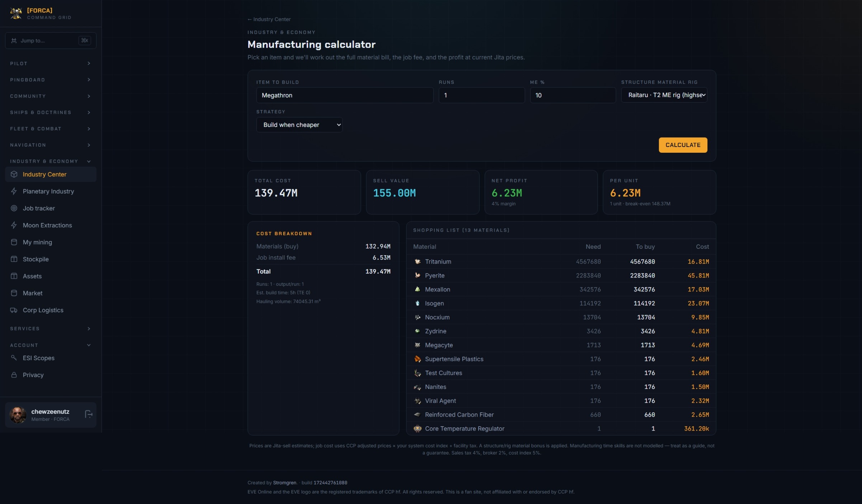Click the Pyerite mineral icon
862x504 pixels.
point(418,275)
